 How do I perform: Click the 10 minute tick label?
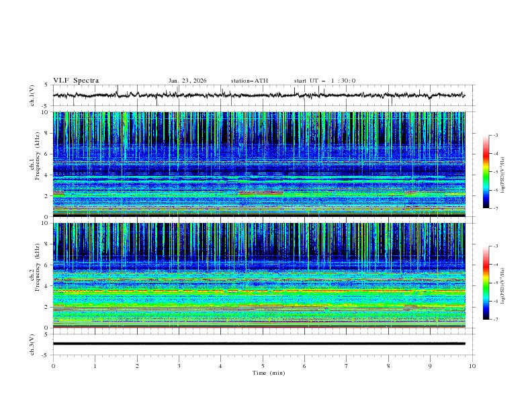[472, 366]
